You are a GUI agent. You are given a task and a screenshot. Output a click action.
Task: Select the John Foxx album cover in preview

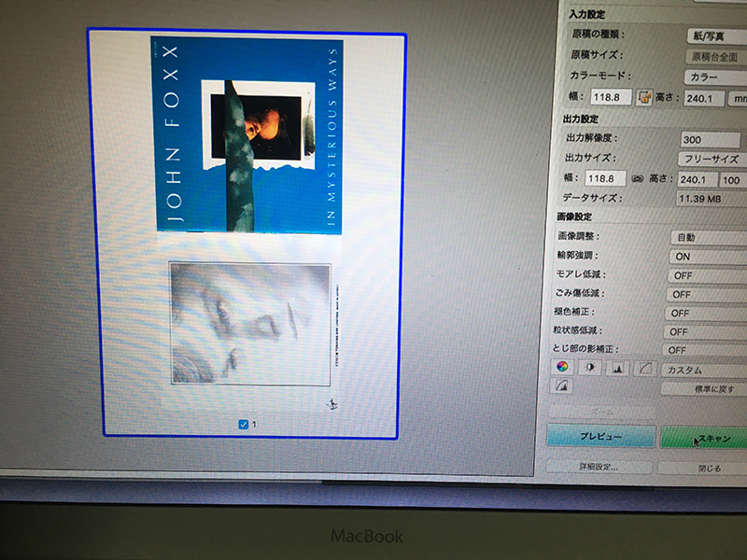click(x=247, y=135)
